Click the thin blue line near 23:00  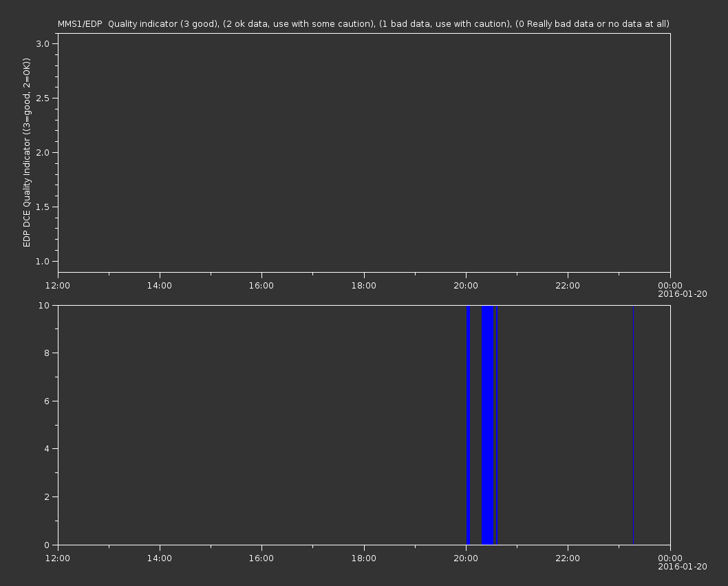coord(633,425)
